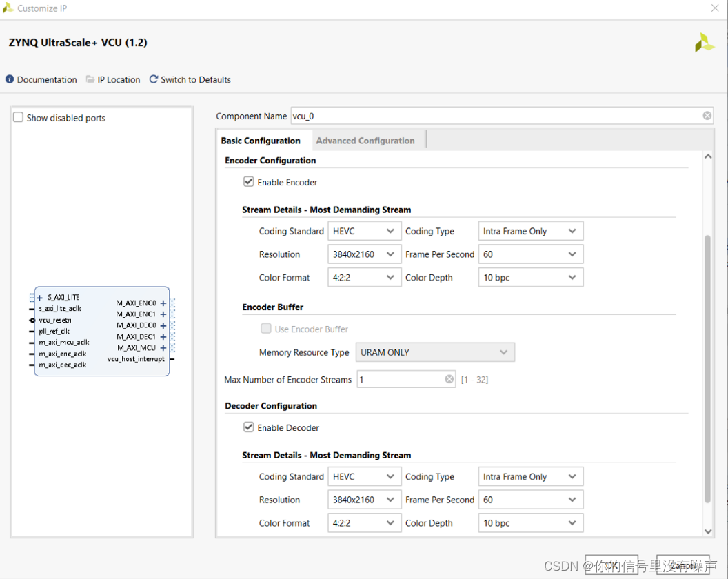Viewport: 728px width, 579px height.
Task: Click the vcu_resetn port label
Action: [54, 320]
